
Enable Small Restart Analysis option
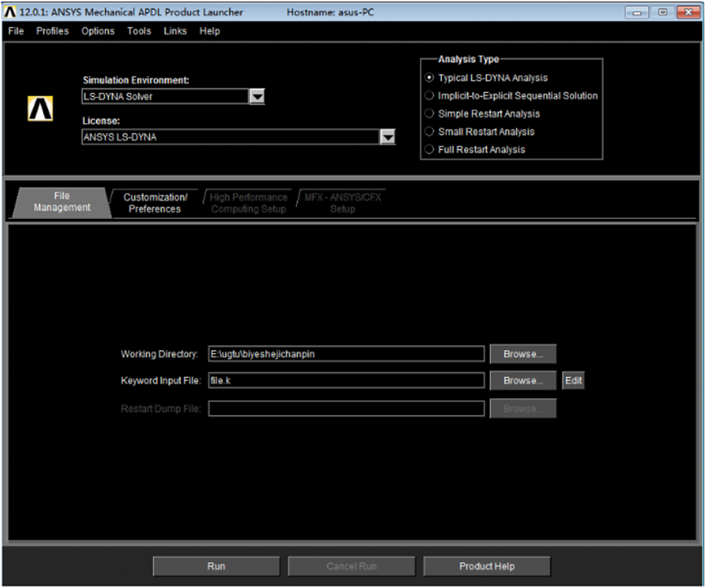pyautogui.click(x=429, y=132)
